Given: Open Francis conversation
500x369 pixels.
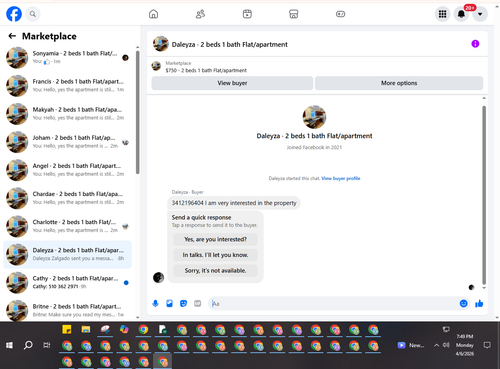Looking at the screenshot, I should (67, 86).
